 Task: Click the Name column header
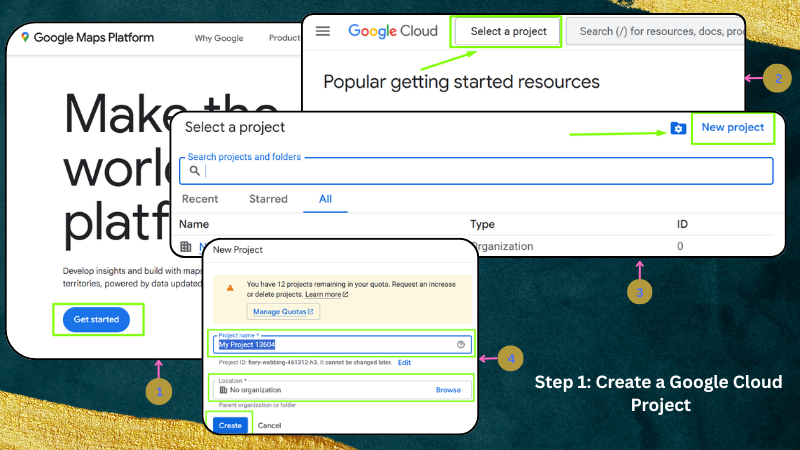[x=194, y=224]
